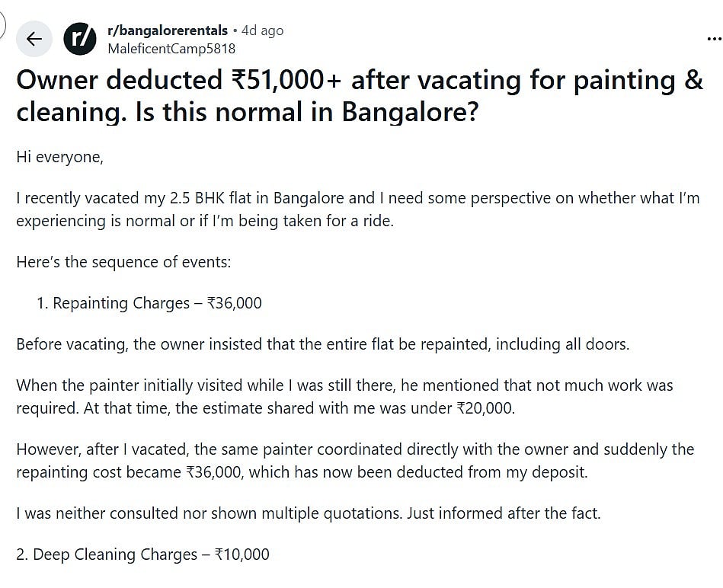Click the word 'Bangalore?' in the title
The width and height of the screenshot is (723, 588).
point(410,112)
